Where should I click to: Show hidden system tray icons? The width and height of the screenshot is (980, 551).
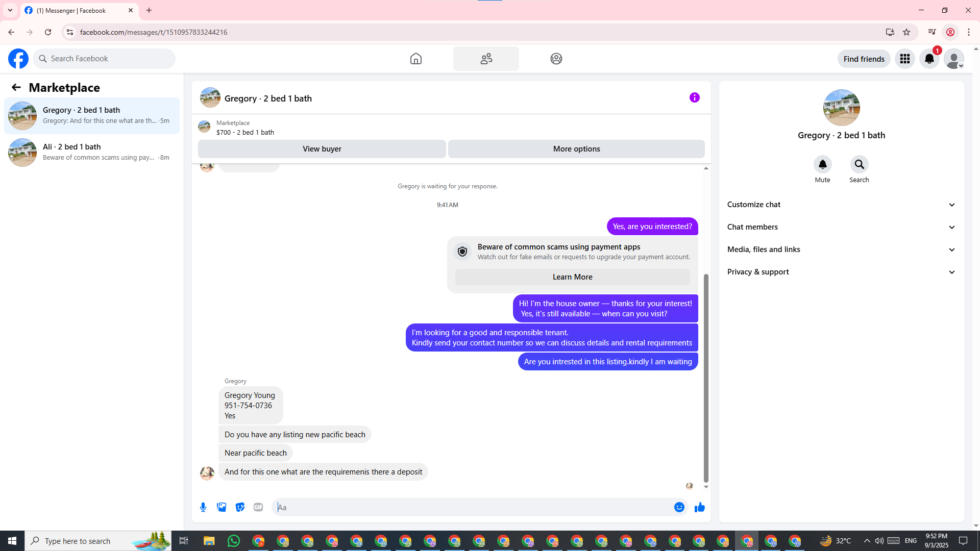(867, 541)
